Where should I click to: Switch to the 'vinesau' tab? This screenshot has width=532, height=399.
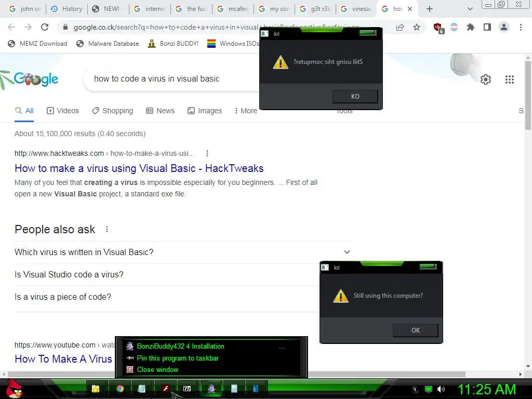click(x=356, y=9)
